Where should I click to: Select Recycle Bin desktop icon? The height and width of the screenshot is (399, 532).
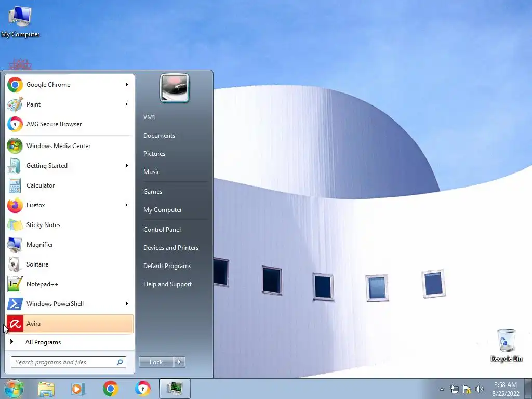[x=506, y=345]
